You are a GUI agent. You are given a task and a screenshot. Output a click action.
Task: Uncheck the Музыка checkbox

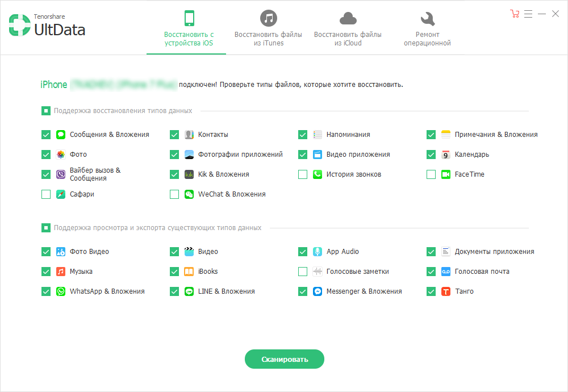tap(45, 271)
